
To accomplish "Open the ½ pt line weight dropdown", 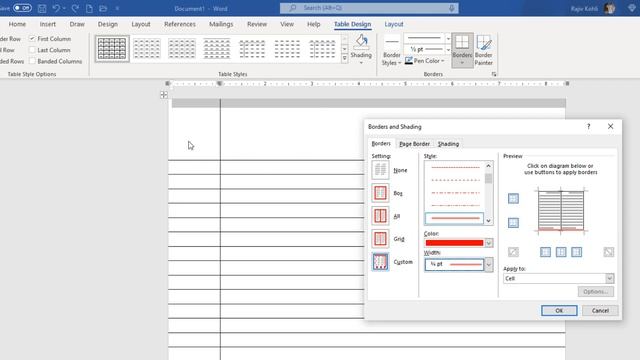I will click(x=448, y=49).
